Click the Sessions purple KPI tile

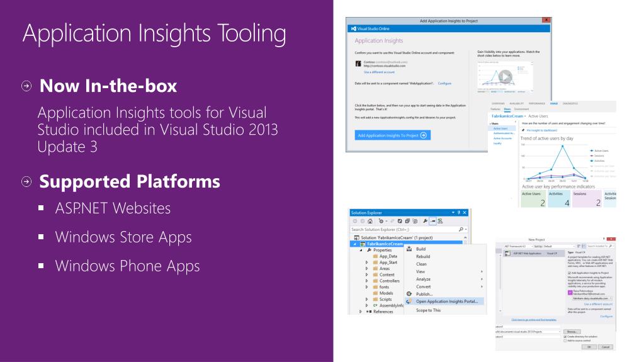pos(587,198)
